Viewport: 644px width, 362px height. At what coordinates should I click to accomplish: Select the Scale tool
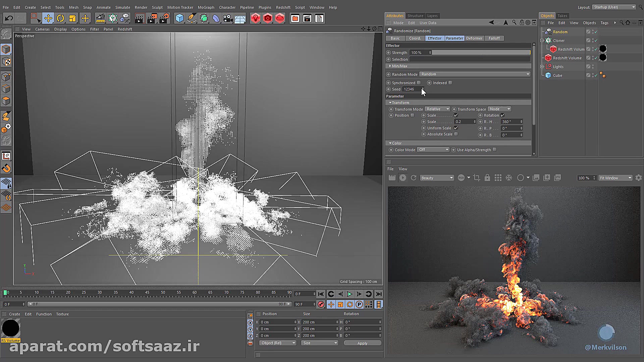coord(73,18)
